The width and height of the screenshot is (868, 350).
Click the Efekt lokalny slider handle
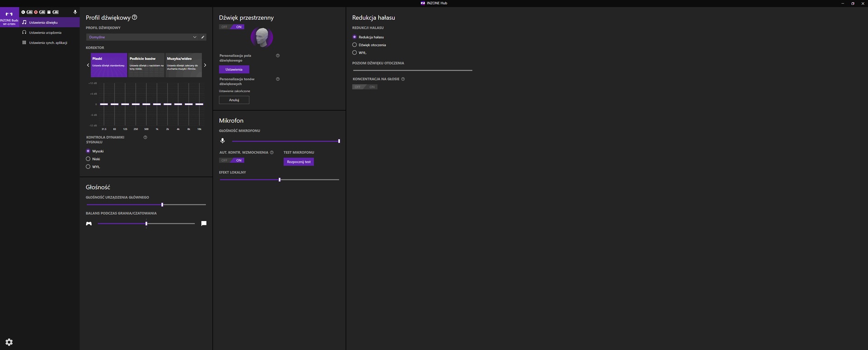(279, 180)
